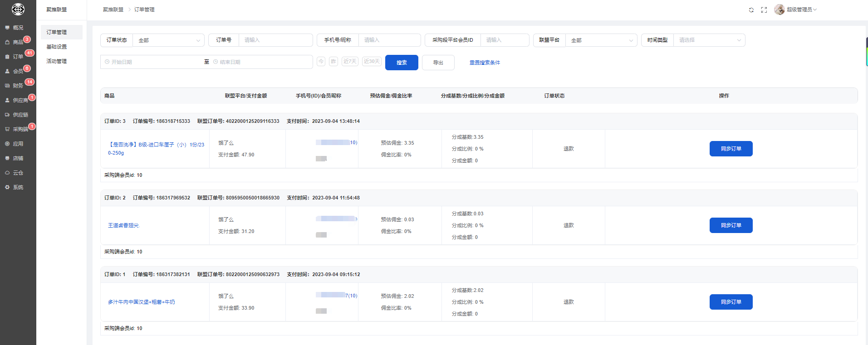Open 活动管理 in the submenu

57,61
